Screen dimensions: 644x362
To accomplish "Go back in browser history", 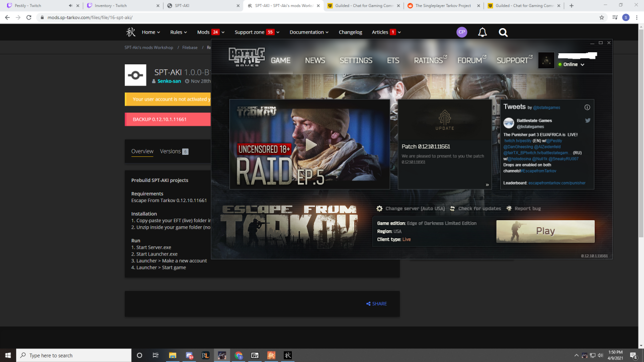I will [x=7, y=17].
